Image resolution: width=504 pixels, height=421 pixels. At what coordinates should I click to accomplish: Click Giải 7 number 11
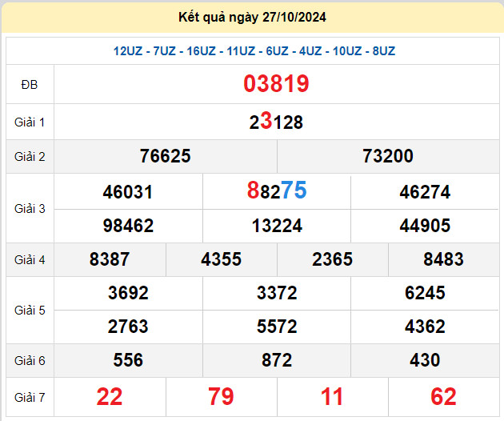tap(332, 397)
